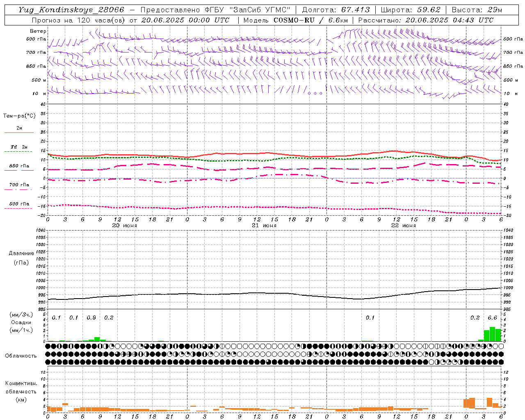525x420 pixels.
Task: Click the Td 2м legend entry
Action: coord(19,147)
